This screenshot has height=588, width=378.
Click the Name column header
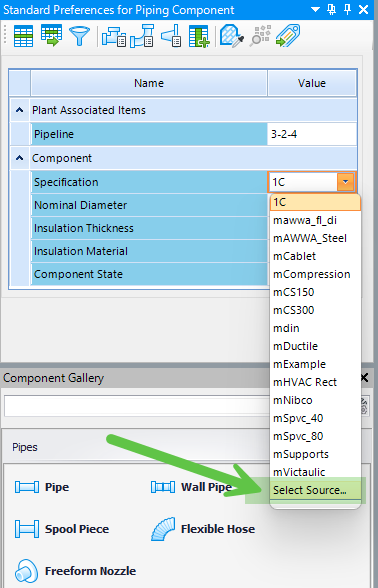pos(149,83)
